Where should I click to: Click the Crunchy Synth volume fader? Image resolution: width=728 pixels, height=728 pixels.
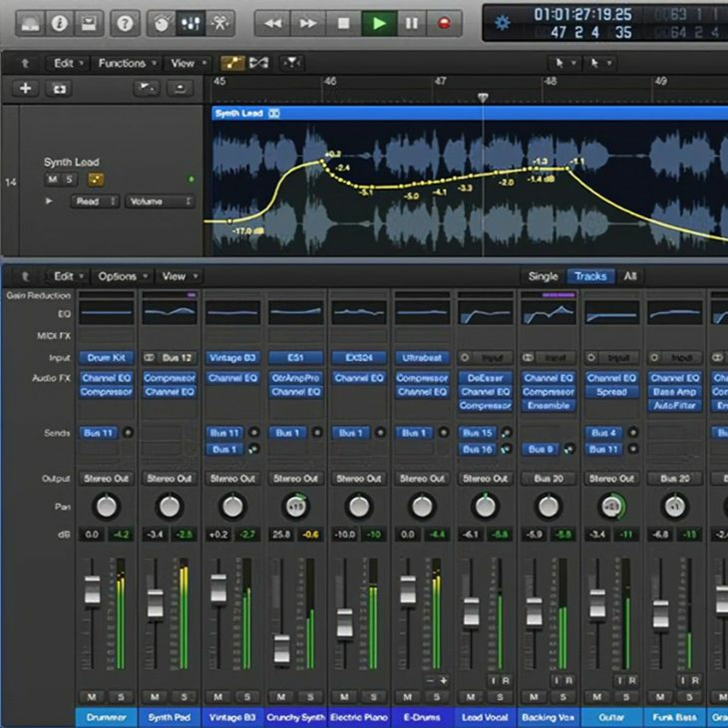point(282,649)
